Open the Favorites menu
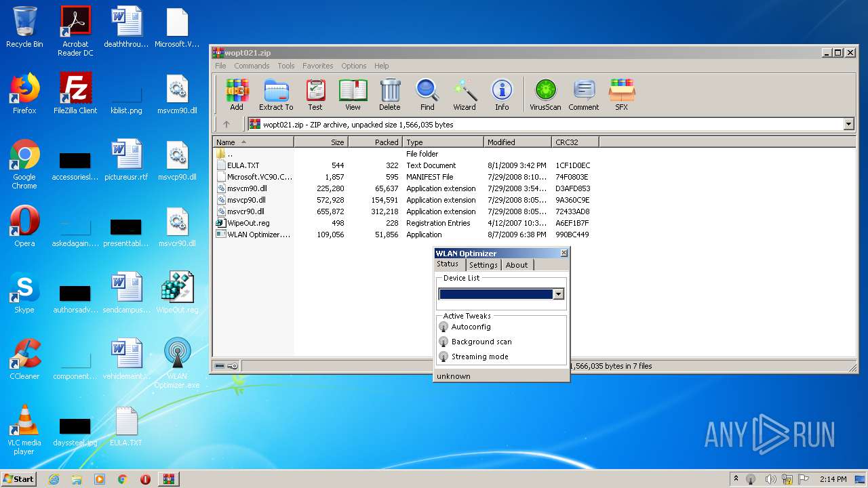The image size is (868, 488). coord(318,66)
